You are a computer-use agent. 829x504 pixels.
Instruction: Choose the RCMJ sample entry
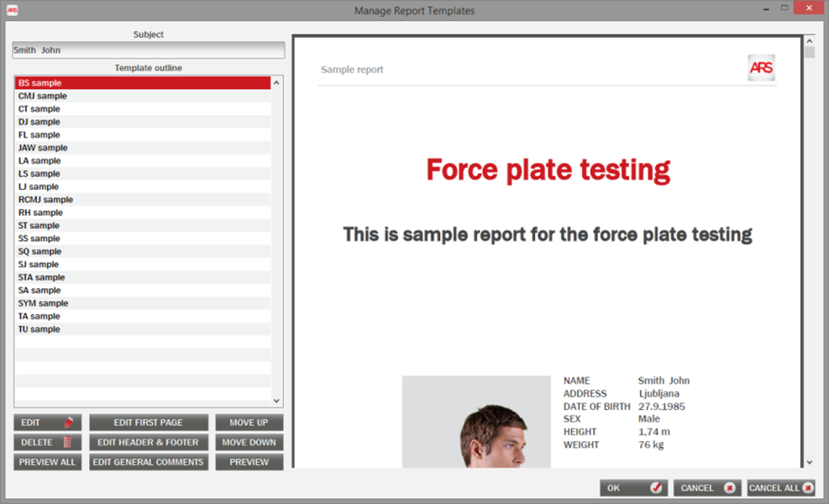click(x=45, y=200)
